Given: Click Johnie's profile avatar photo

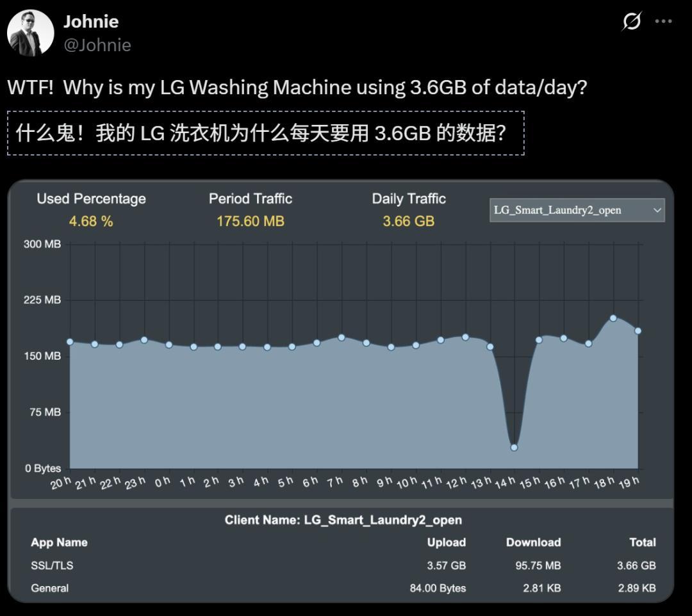Looking at the screenshot, I should click(x=30, y=33).
